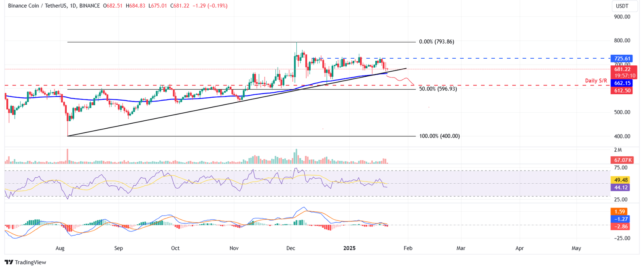Image resolution: width=644 pixels, height=270 pixels.
Task: Open the Binance Coin / TetherUS symbol name
Action: 37,6
